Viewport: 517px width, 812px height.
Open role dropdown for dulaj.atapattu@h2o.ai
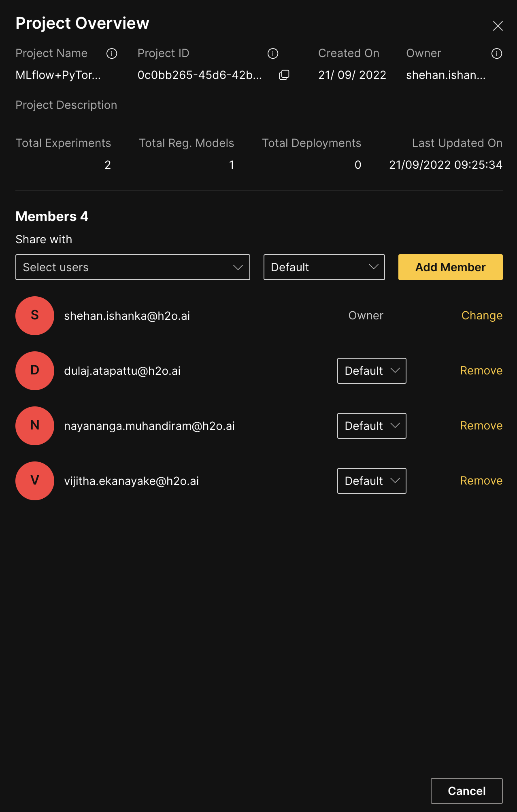click(372, 371)
